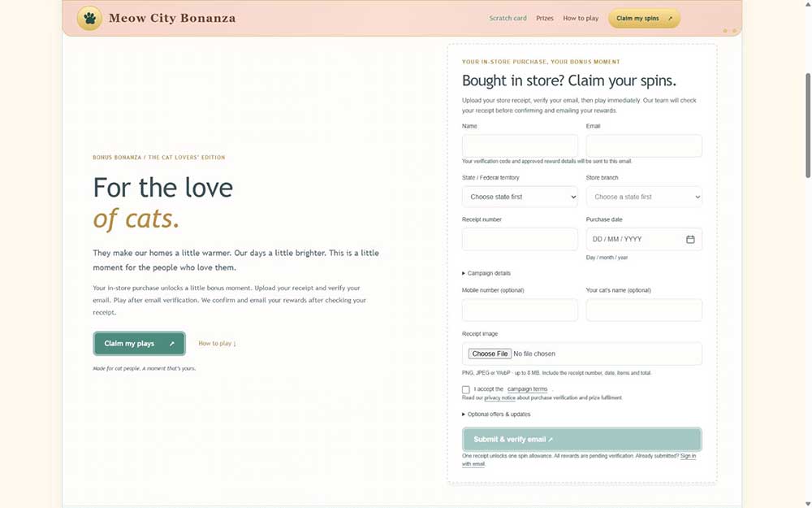Screen dimensions: 812x508
Task: Click 'Bought in store? Claim your spins.' heading
Action: (x=569, y=80)
